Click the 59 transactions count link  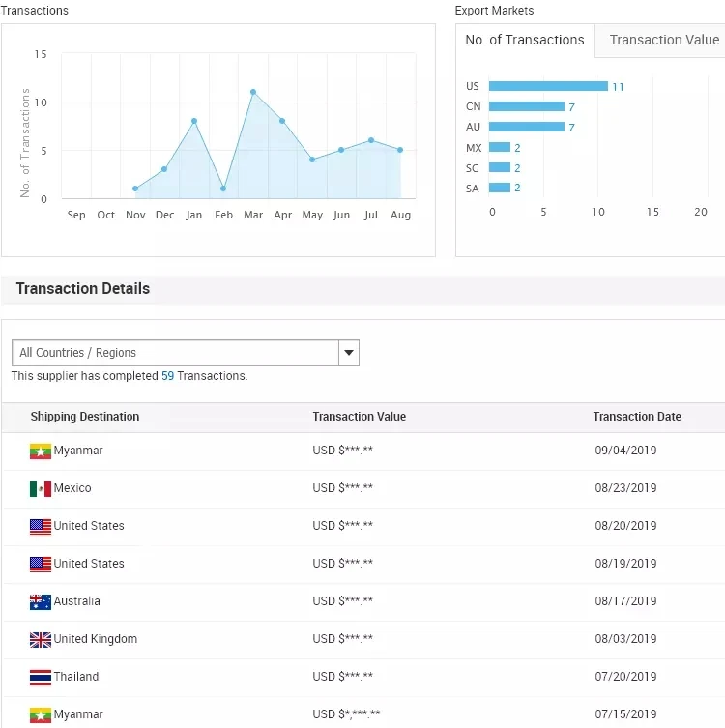coord(167,376)
